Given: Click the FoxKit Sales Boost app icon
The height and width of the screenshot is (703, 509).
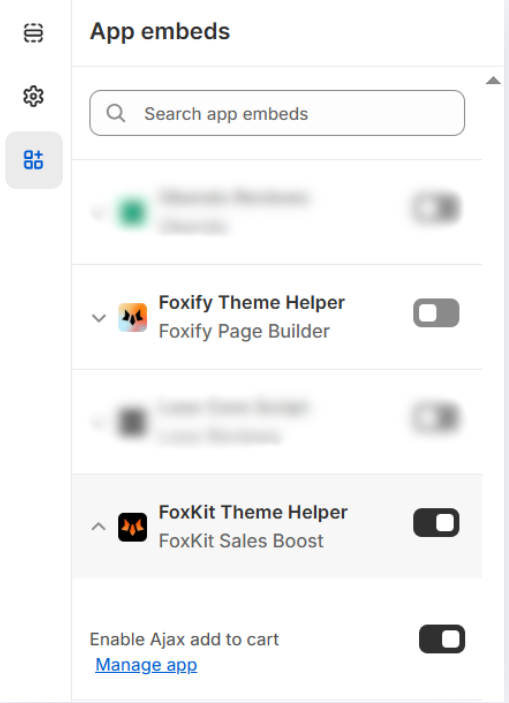Looking at the screenshot, I should (x=132, y=527).
